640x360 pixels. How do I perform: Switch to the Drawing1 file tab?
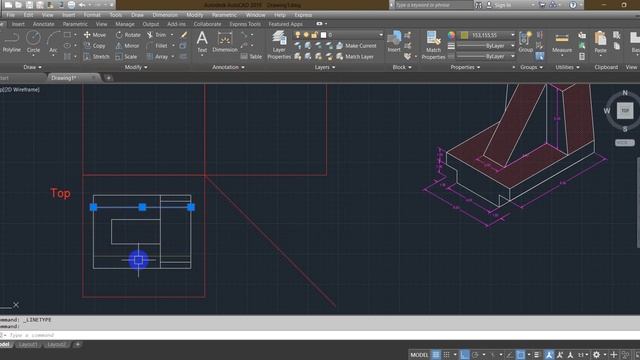(73, 78)
